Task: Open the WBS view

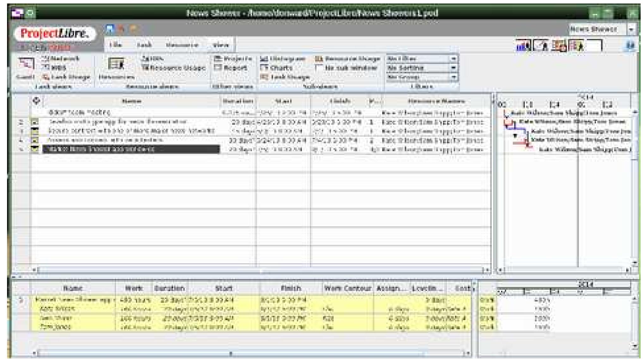Action: pyautogui.click(x=57, y=68)
